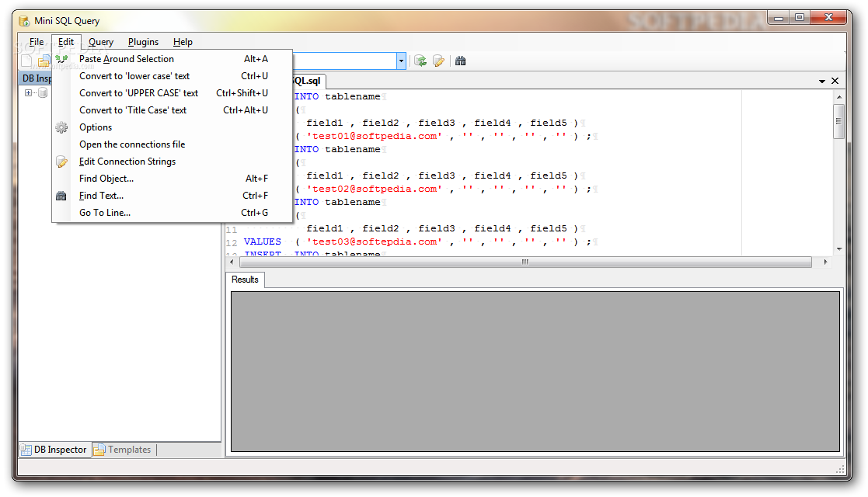The width and height of the screenshot is (868, 497).
Task: Select the DB Inspector bottom tab
Action: click(x=54, y=450)
